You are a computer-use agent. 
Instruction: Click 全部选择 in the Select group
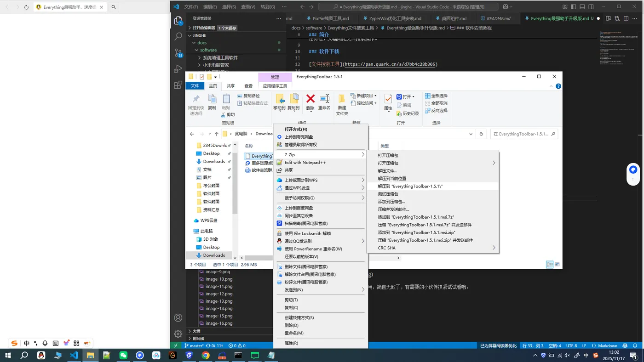(436, 96)
